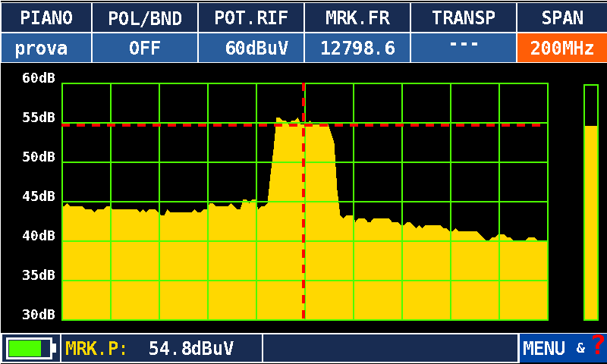This screenshot has height=364, width=607.
Task: Change the POL/BND 'OFF' value
Action: point(145,48)
